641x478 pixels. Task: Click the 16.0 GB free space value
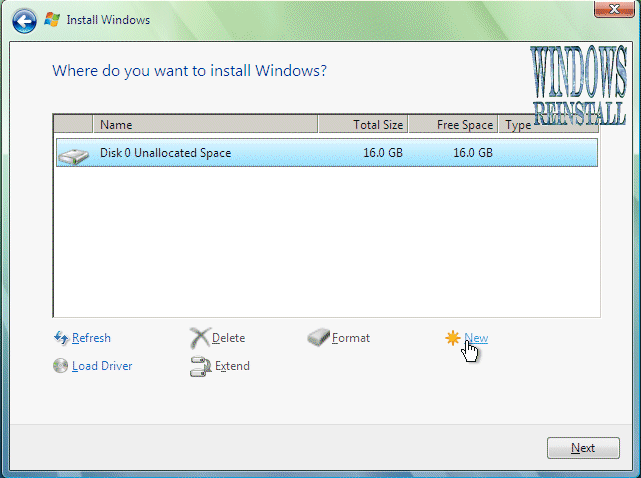click(x=473, y=153)
